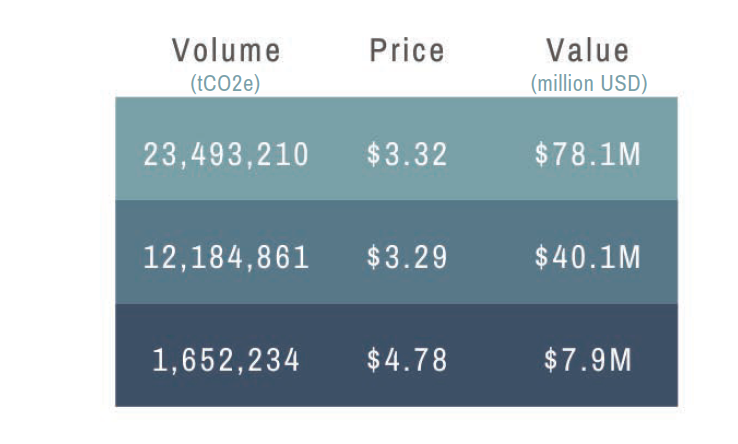The image size is (738, 444).
Task: Select the $78.1M value cell
Action: pyautogui.click(x=588, y=155)
